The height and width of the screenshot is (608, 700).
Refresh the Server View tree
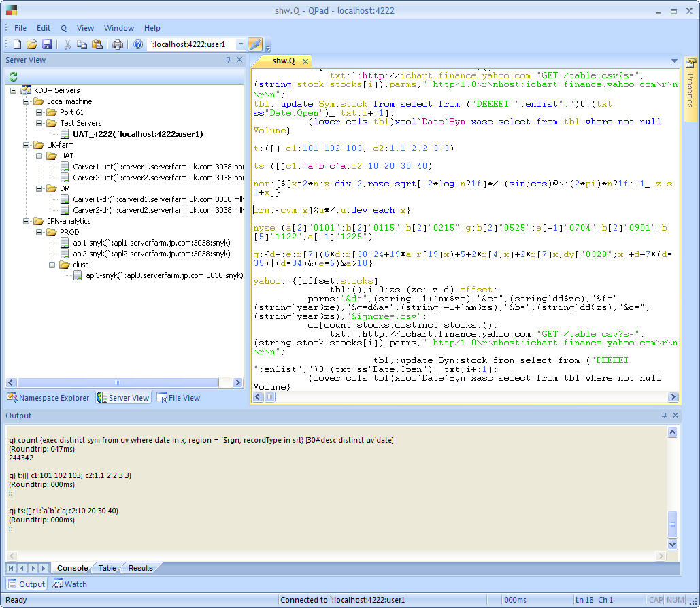point(12,76)
